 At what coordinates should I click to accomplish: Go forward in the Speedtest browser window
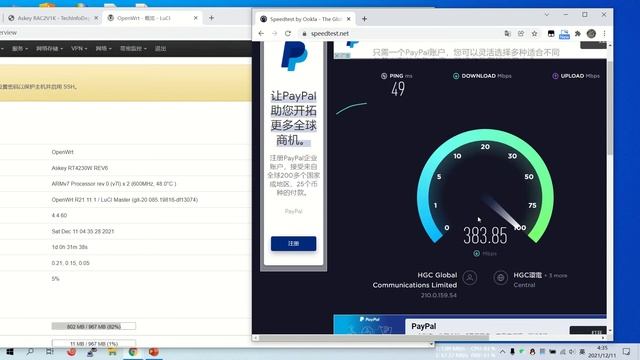pyautogui.click(x=274, y=33)
